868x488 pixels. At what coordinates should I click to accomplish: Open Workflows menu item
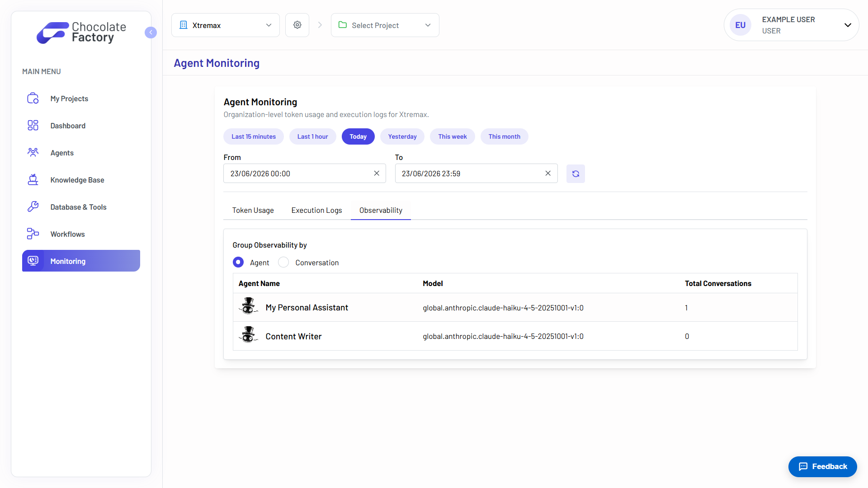(81, 234)
